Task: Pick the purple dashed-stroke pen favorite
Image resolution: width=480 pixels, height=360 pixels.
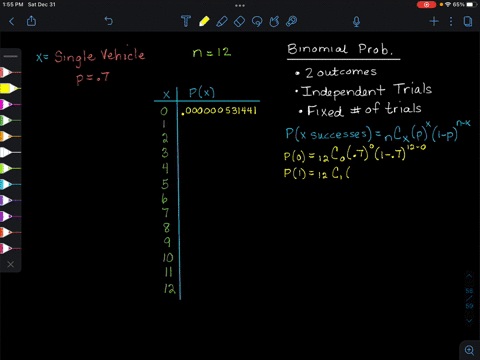Action: click(x=10, y=200)
